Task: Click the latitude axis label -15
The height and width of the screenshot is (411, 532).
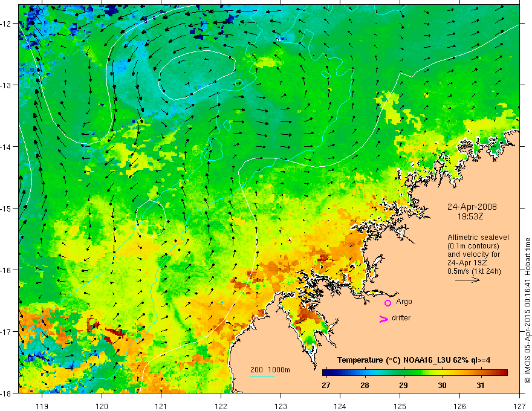Action: pyautogui.click(x=6, y=208)
